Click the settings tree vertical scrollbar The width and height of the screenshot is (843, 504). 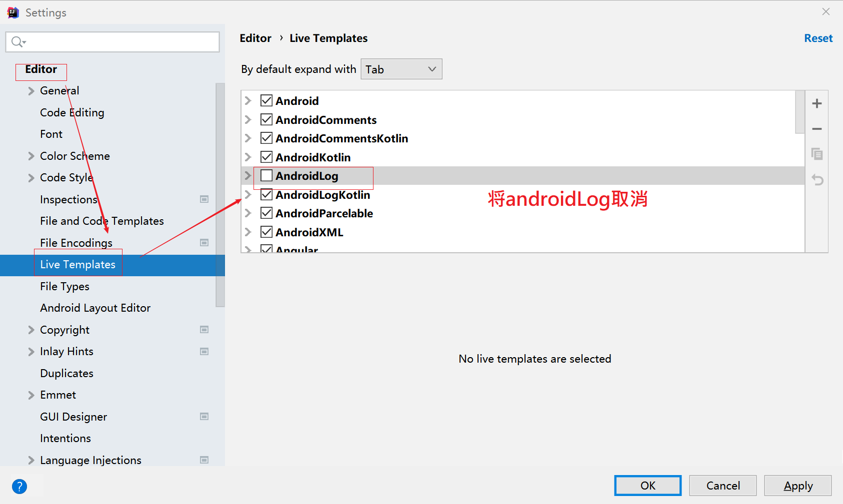click(220, 195)
